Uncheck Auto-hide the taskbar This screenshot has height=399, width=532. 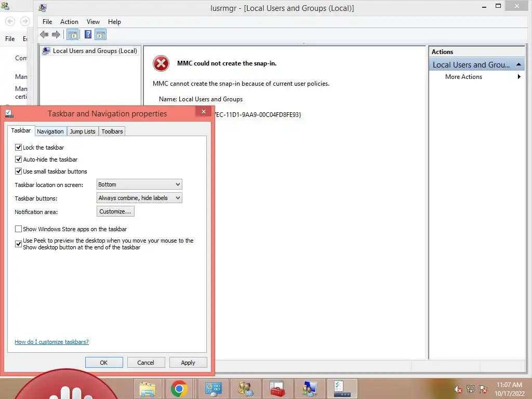click(x=18, y=159)
